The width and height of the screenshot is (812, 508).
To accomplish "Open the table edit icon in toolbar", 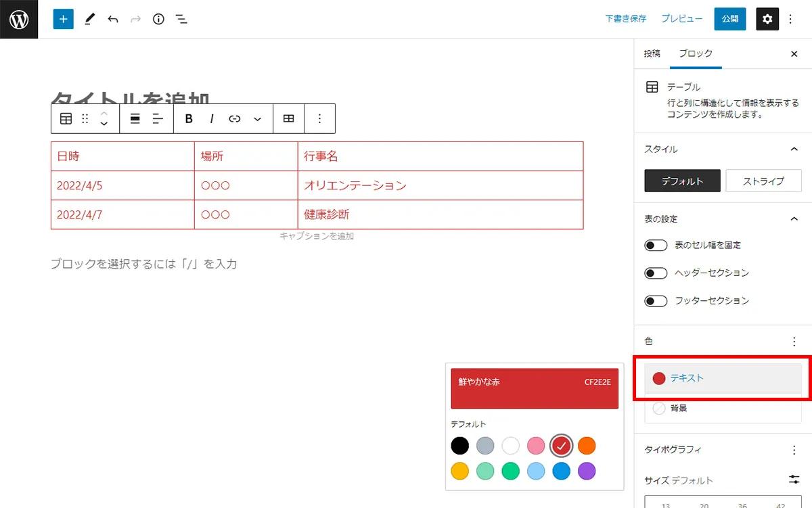I will (289, 118).
